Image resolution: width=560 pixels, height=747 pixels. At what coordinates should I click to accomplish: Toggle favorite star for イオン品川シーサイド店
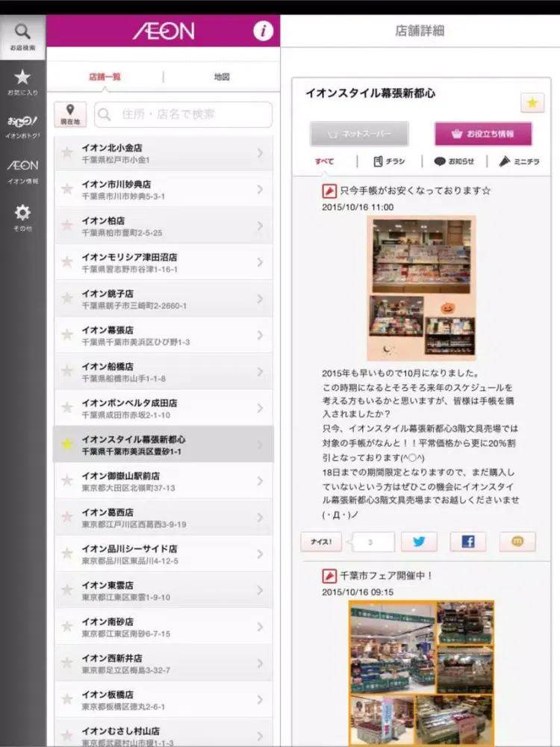pyautogui.click(x=67, y=554)
